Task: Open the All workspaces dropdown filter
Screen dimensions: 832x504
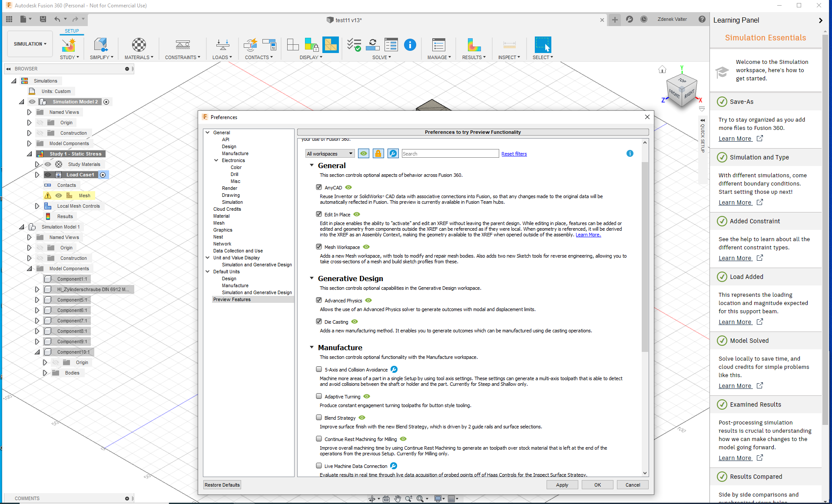Action: pos(330,154)
